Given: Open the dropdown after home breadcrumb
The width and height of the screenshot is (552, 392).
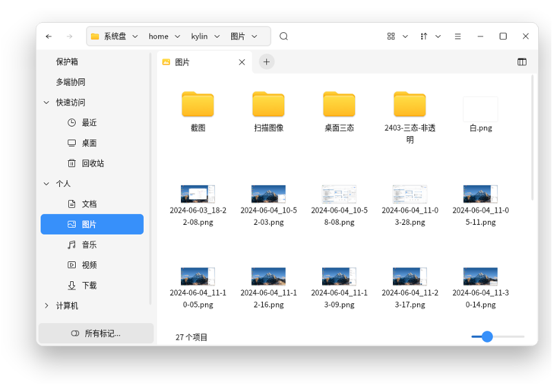Looking at the screenshot, I should click(x=178, y=36).
